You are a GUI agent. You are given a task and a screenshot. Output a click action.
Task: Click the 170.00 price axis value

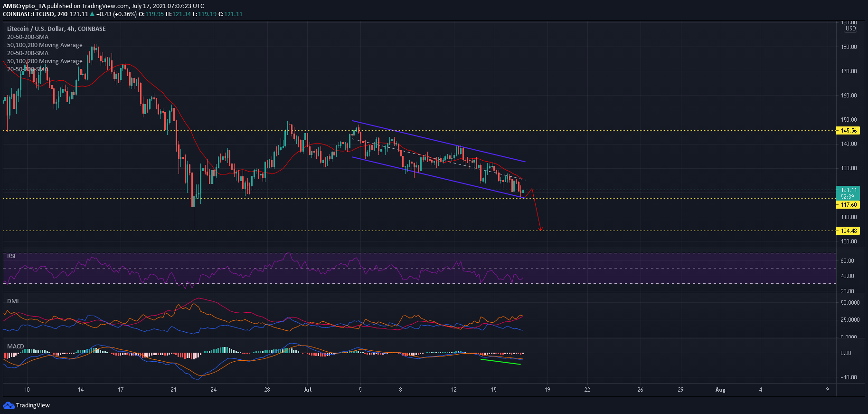coord(849,71)
